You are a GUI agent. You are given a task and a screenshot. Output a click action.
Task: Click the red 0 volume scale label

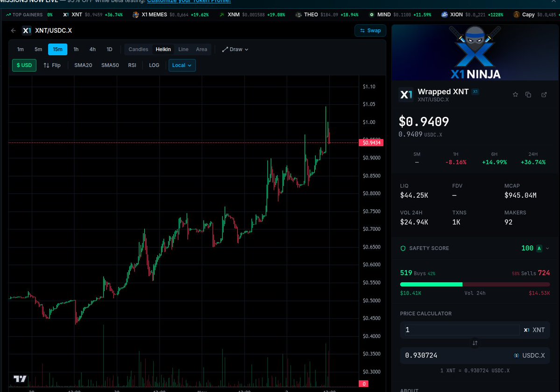click(363, 384)
